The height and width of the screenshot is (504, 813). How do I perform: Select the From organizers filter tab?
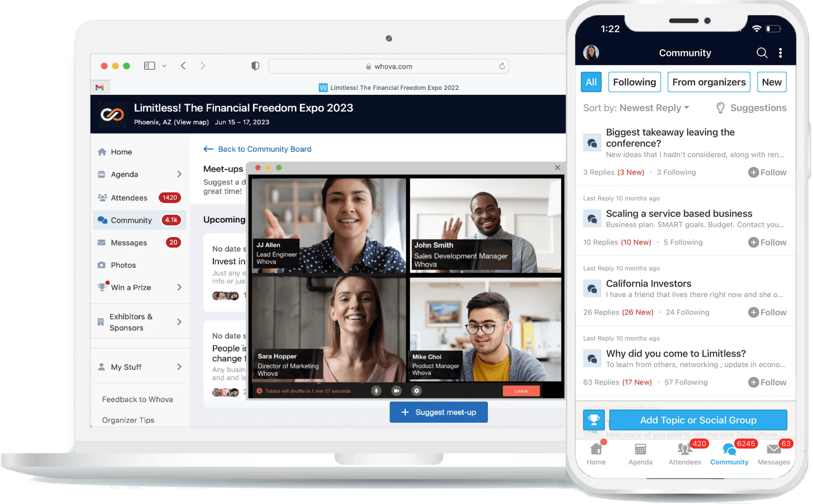708,82
